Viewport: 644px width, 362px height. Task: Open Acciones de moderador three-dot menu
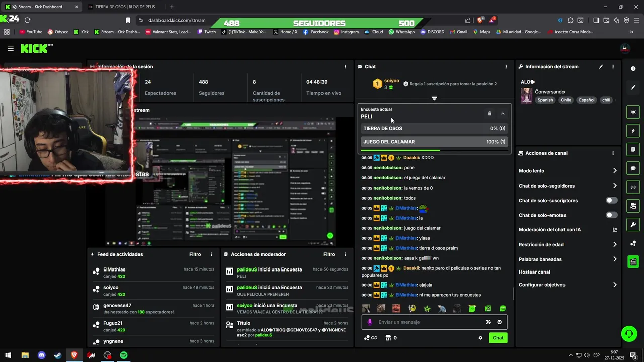coord(345,254)
